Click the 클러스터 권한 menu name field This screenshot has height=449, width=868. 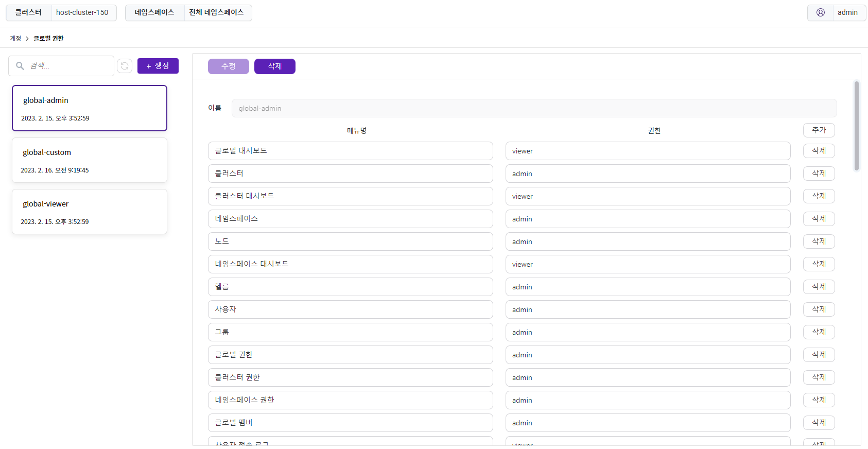coord(351,377)
